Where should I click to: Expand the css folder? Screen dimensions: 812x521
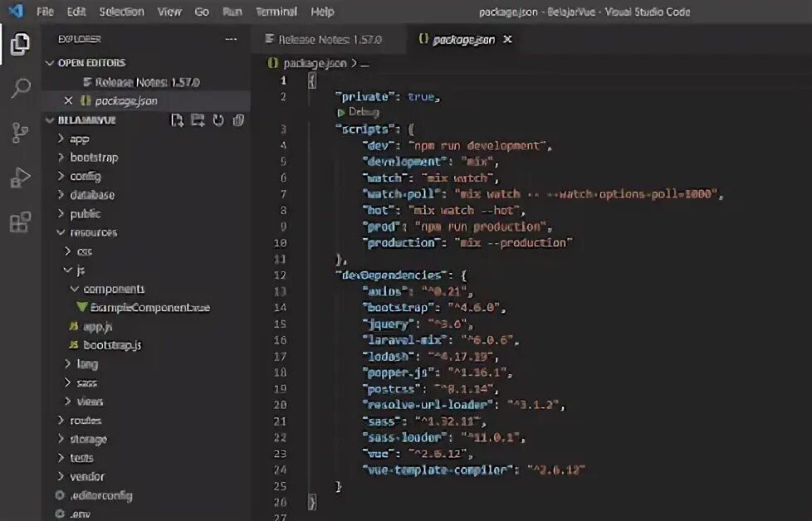click(x=67, y=251)
